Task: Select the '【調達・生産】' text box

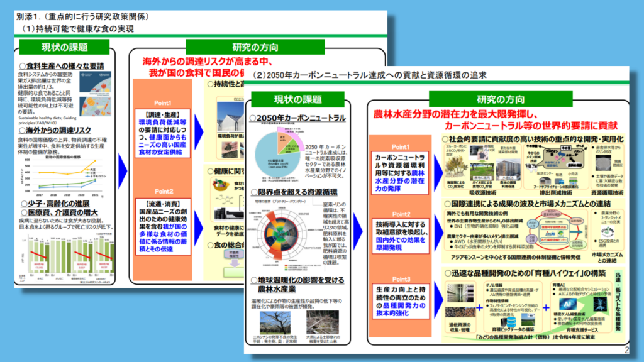Action: click(163, 133)
